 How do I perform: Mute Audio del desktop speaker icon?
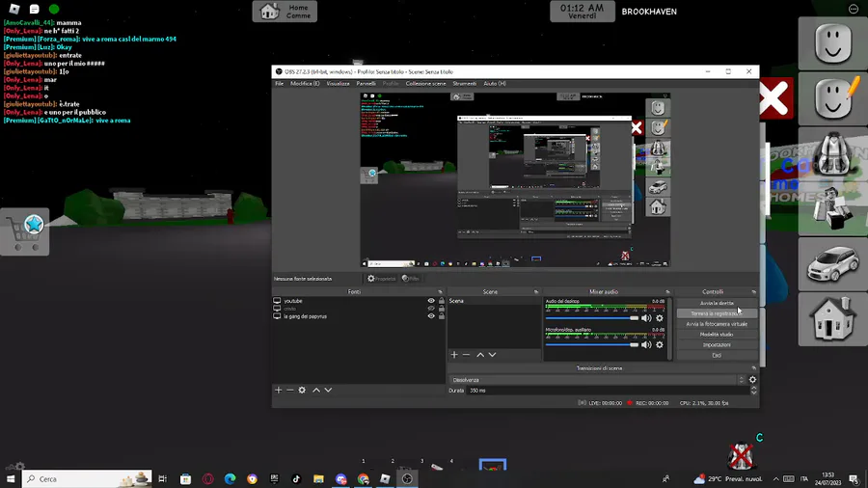click(646, 318)
